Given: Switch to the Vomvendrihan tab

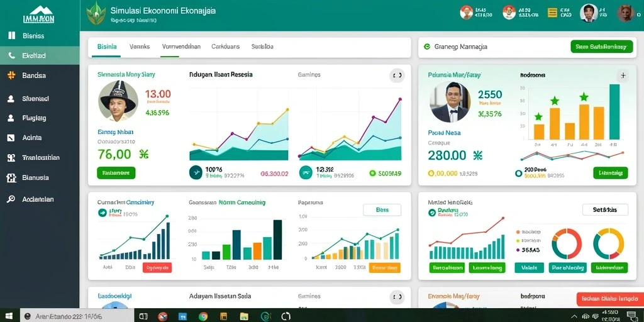Looking at the screenshot, I should (181, 47).
